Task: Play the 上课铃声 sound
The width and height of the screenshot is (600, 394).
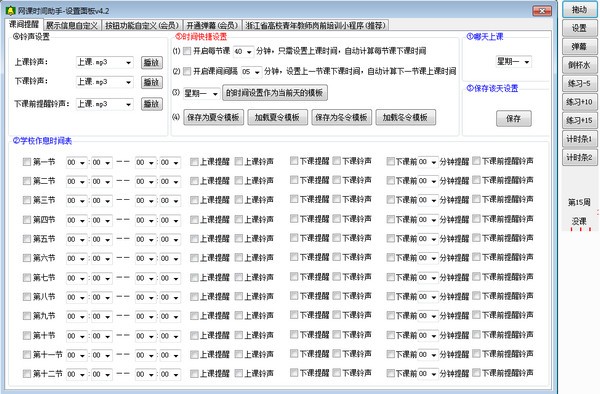Action: (152, 63)
